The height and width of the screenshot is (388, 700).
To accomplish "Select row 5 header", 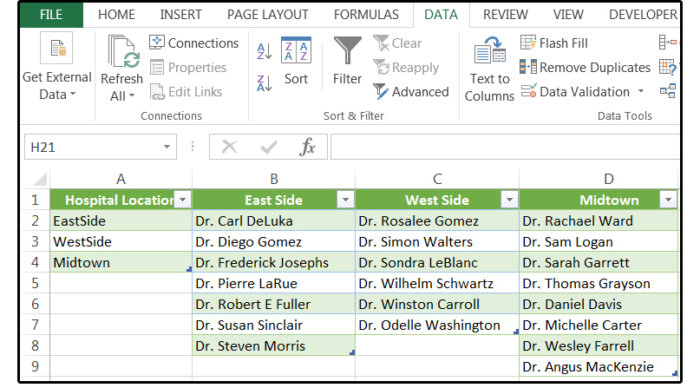I will pyautogui.click(x=35, y=283).
